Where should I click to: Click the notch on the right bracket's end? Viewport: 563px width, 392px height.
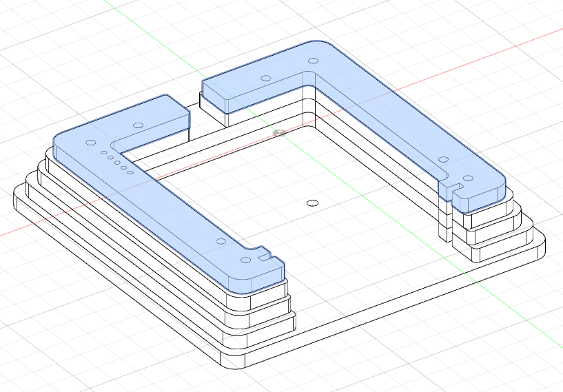tap(455, 187)
